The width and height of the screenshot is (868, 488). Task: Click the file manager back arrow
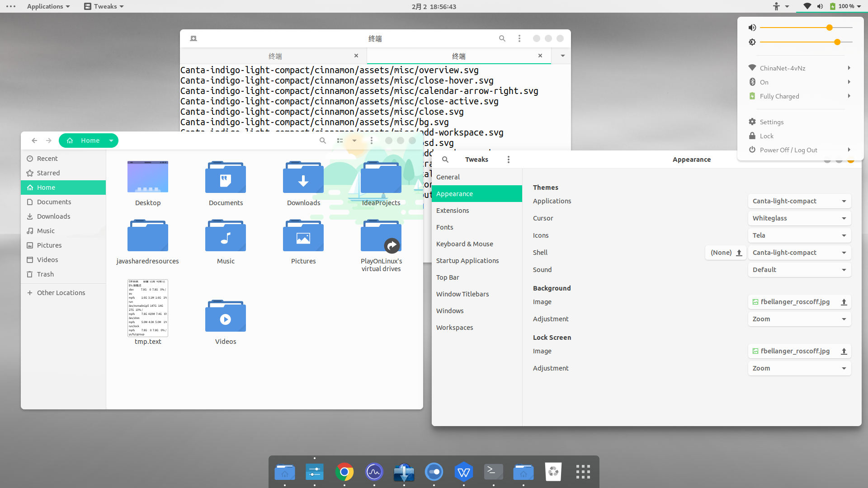coord(34,141)
